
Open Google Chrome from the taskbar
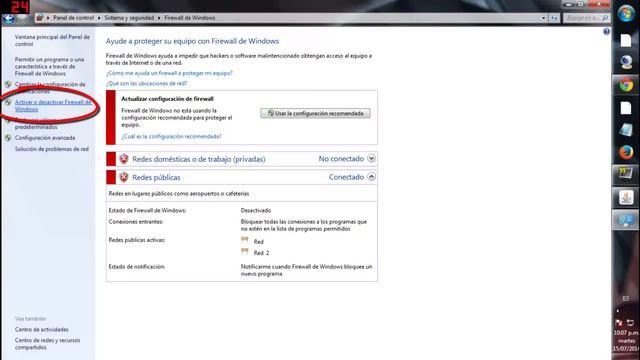pyautogui.click(x=626, y=85)
